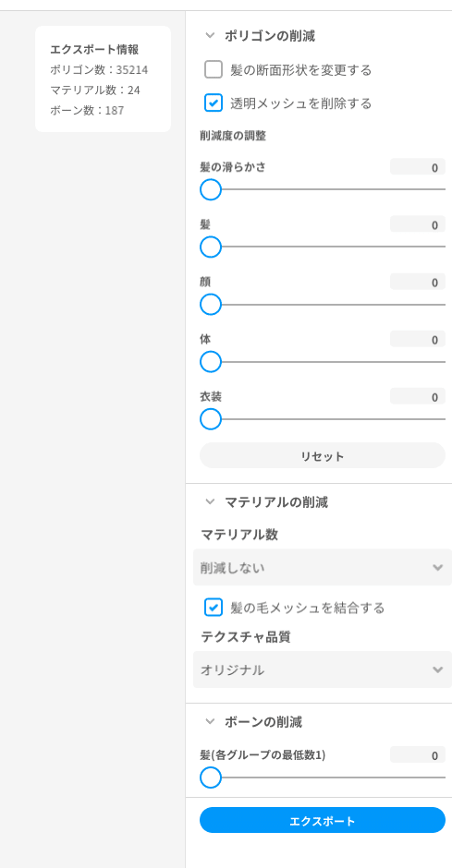
Task: Click the リセット button
Action: [x=323, y=456]
